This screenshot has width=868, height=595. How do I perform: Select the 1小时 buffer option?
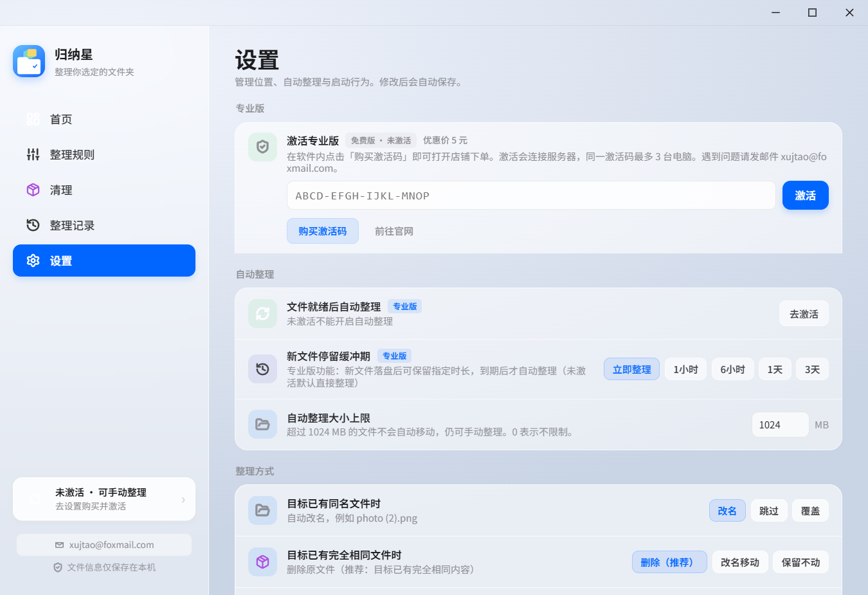click(x=685, y=369)
